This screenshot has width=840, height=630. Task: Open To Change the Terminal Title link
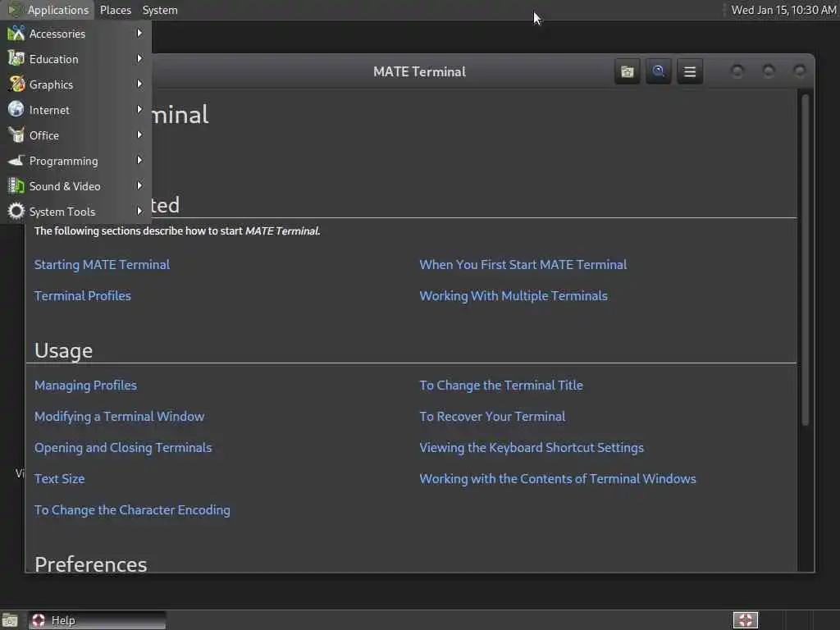click(x=501, y=386)
